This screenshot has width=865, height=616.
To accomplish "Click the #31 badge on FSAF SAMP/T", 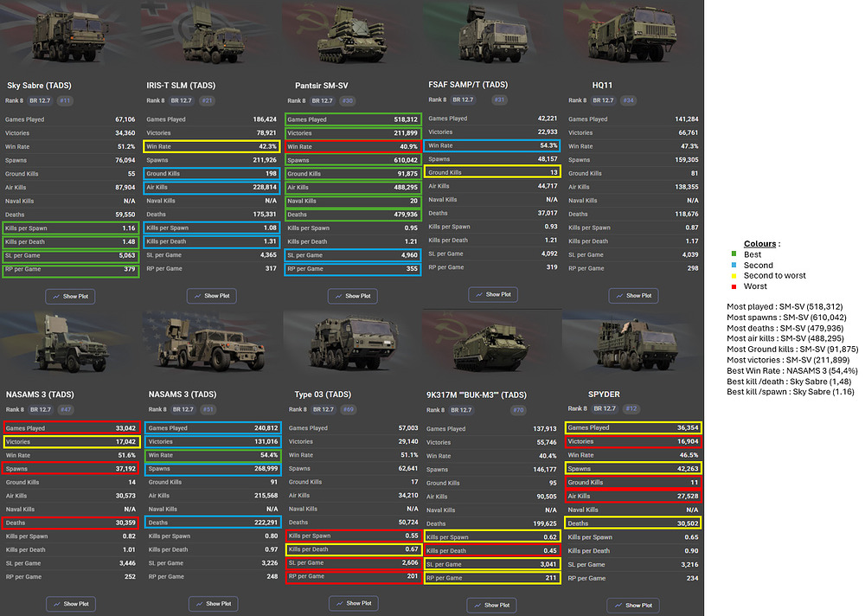I will click(x=499, y=99).
